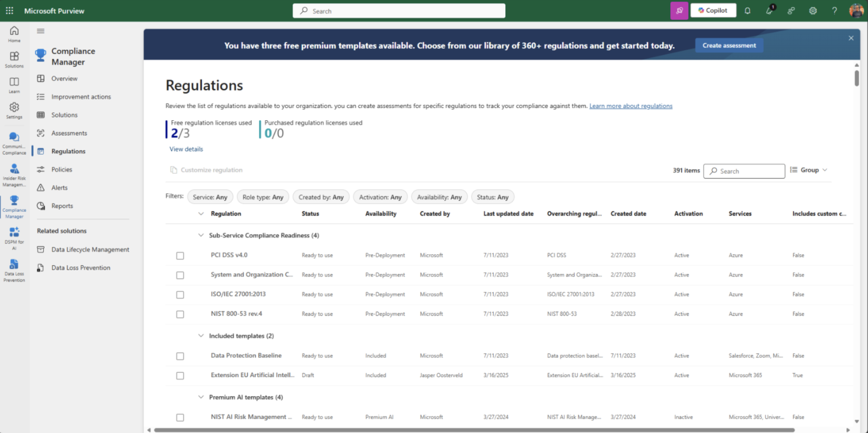Open help question mark icon
Viewport: 868px width, 433px height.
click(834, 11)
